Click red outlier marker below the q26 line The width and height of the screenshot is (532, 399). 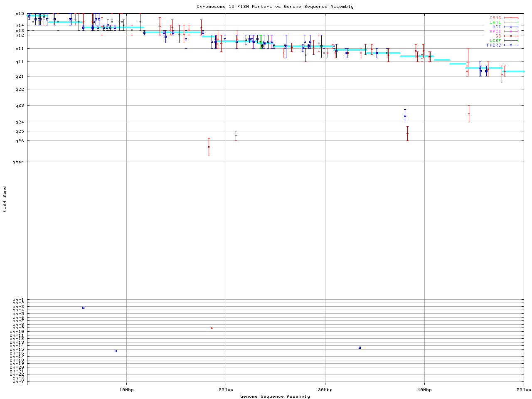tap(209, 147)
